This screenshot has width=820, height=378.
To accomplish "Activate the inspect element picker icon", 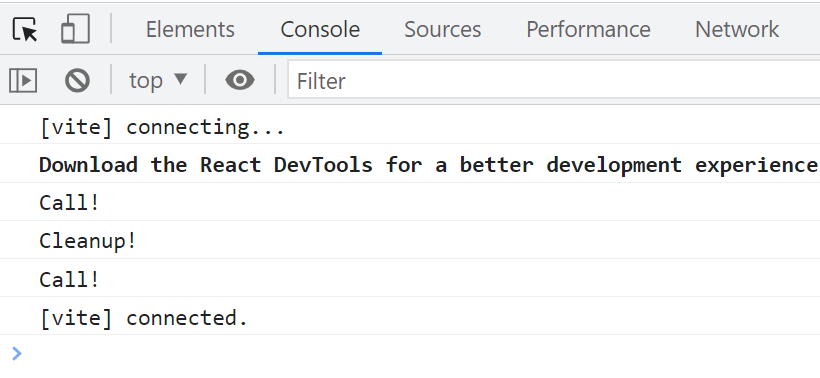I will pyautogui.click(x=25, y=29).
